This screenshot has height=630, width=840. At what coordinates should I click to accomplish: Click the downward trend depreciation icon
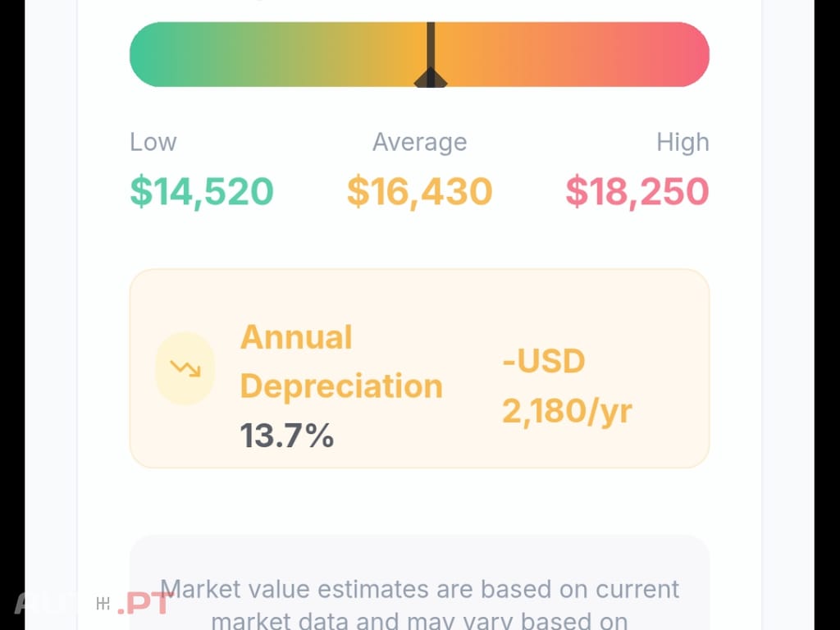[x=185, y=368]
